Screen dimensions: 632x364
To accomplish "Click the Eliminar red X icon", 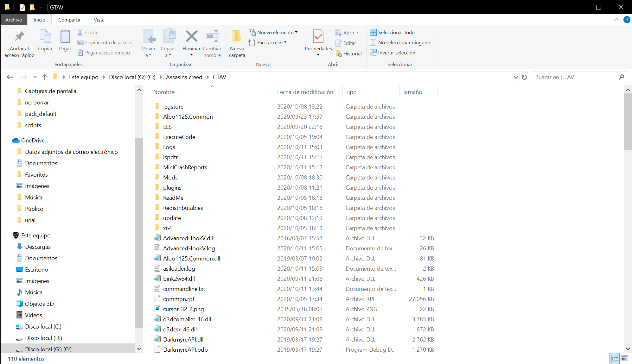I will [x=191, y=36].
